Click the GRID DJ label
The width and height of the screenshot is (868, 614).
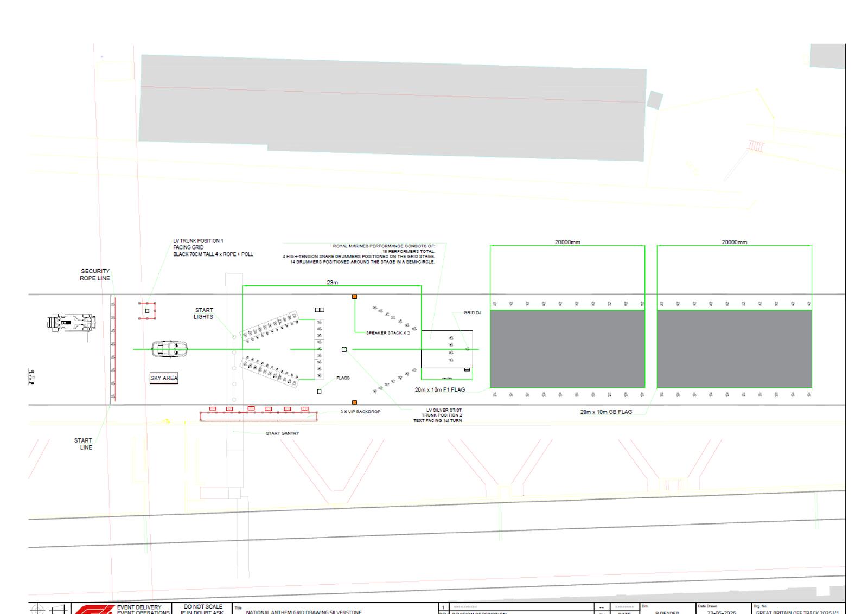pyautogui.click(x=472, y=313)
